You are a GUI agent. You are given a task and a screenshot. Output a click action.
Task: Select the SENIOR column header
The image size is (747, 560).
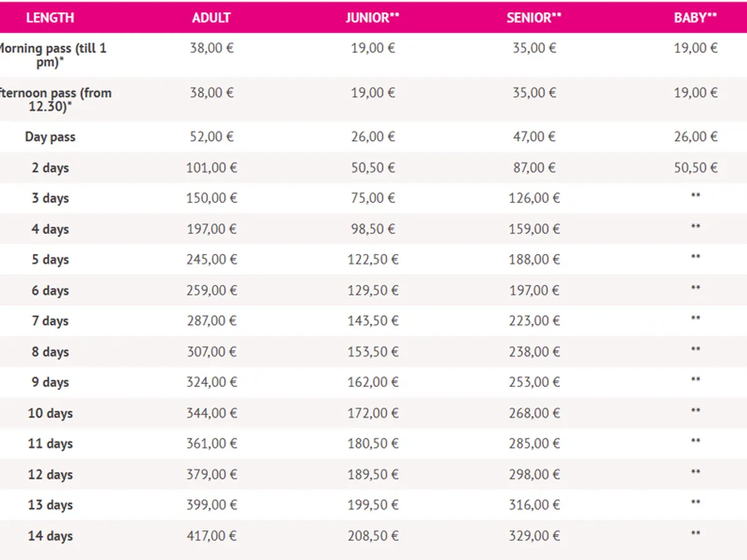(x=533, y=18)
